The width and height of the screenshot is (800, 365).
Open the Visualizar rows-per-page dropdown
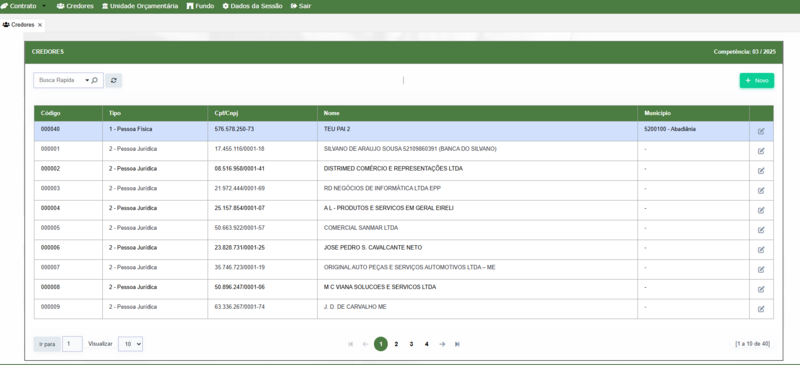coord(131,344)
